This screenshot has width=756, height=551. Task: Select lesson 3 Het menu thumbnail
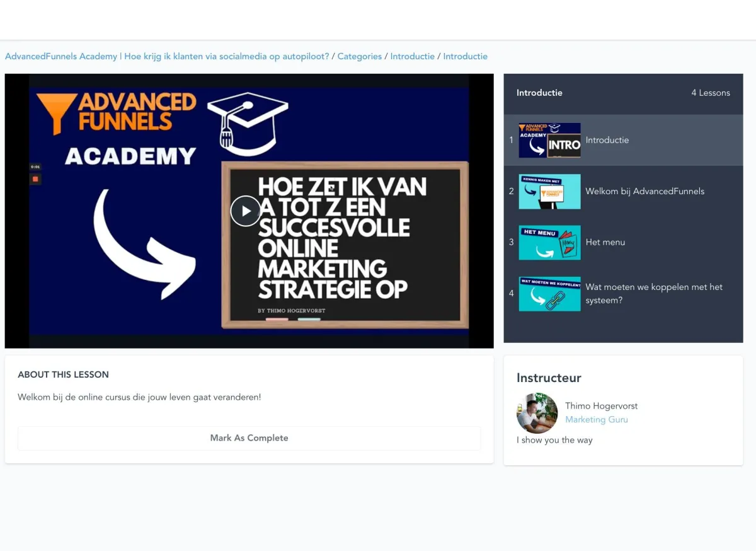[x=549, y=243]
